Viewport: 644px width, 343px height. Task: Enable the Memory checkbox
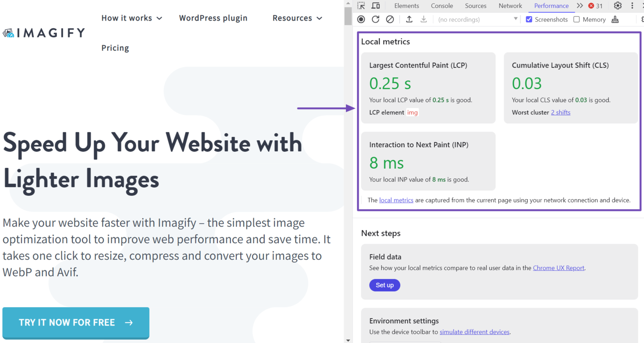click(576, 19)
